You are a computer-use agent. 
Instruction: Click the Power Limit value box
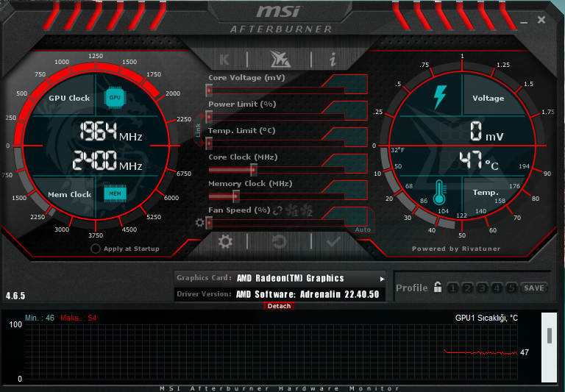click(x=348, y=110)
